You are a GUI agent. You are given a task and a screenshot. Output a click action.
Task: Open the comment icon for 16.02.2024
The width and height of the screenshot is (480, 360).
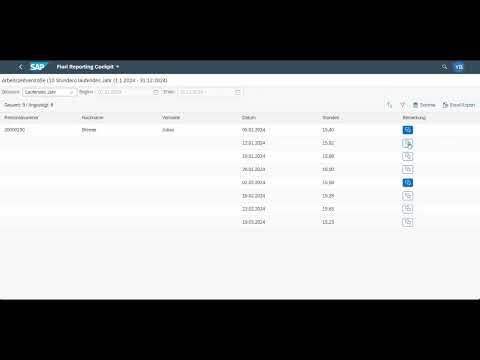click(x=408, y=196)
